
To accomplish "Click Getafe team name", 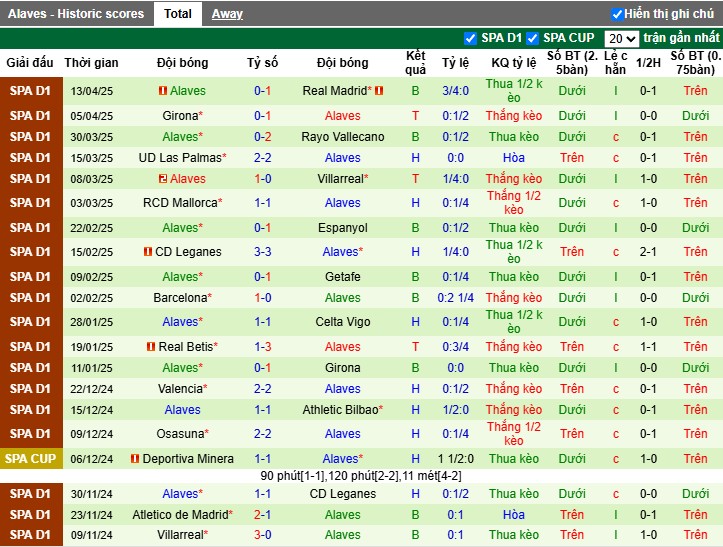I will point(343,277).
